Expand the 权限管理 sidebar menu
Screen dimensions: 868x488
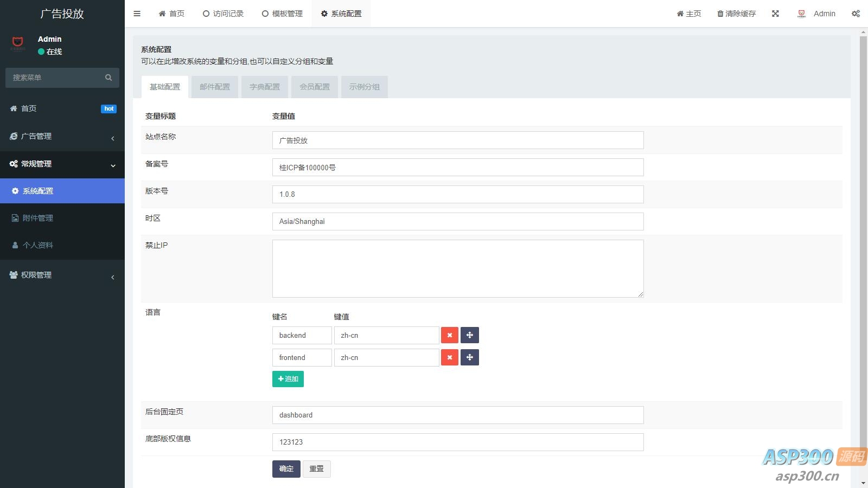(x=62, y=275)
